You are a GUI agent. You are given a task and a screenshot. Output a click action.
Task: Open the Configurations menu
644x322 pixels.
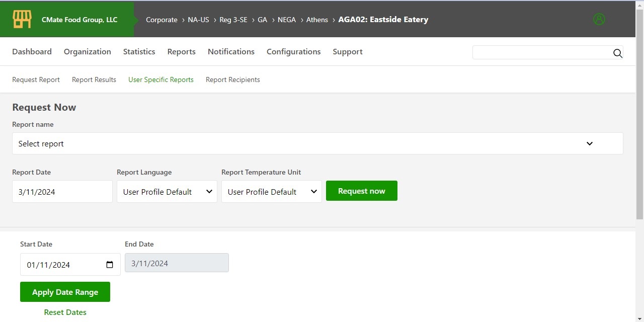pyautogui.click(x=293, y=52)
